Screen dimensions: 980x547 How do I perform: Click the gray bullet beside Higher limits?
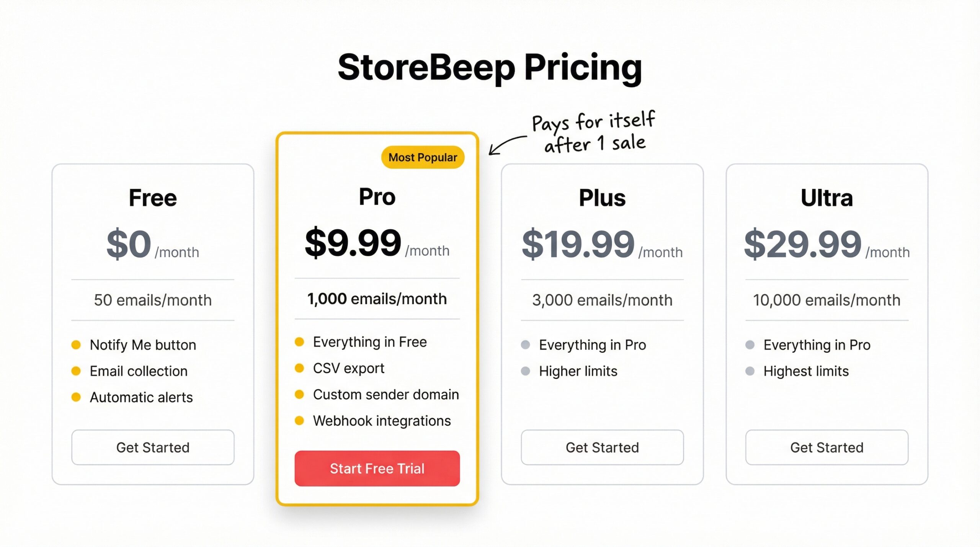pyautogui.click(x=526, y=371)
